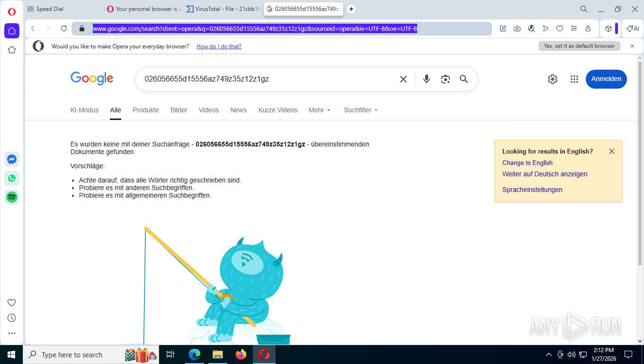This screenshot has height=364, width=644.
Task: Open the Easy Setup sliders icon
Action: [574, 28]
